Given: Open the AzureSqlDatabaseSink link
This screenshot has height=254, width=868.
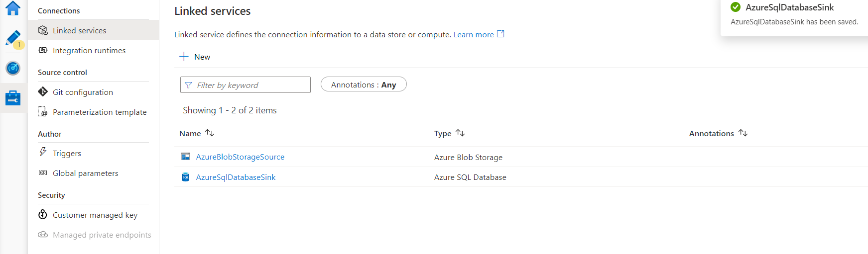Looking at the screenshot, I should click(x=236, y=177).
